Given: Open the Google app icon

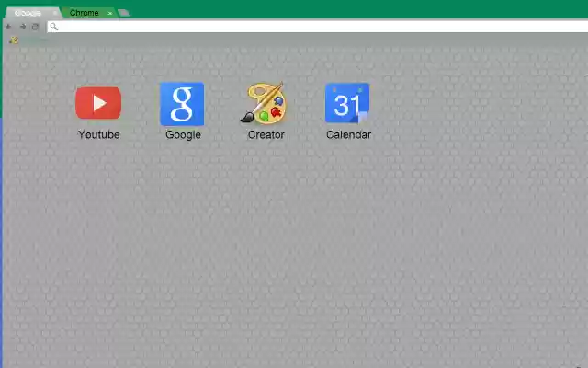Looking at the screenshot, I should (182, 104).
